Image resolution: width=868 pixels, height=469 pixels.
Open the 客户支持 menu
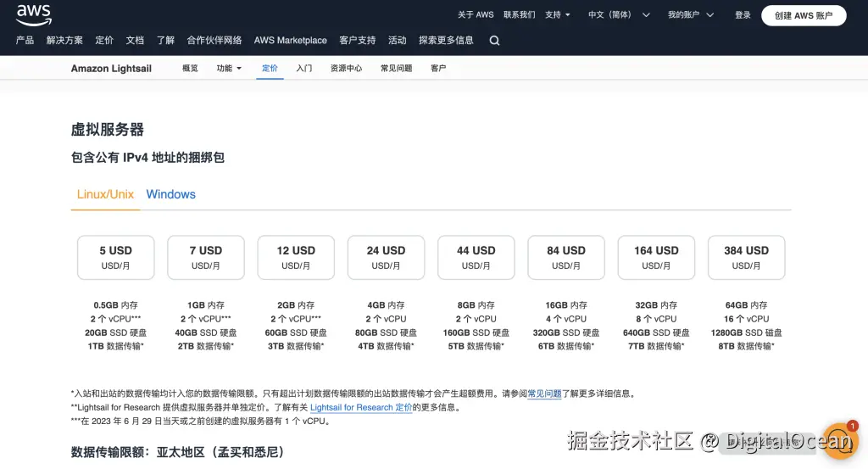tap(358, 41)
